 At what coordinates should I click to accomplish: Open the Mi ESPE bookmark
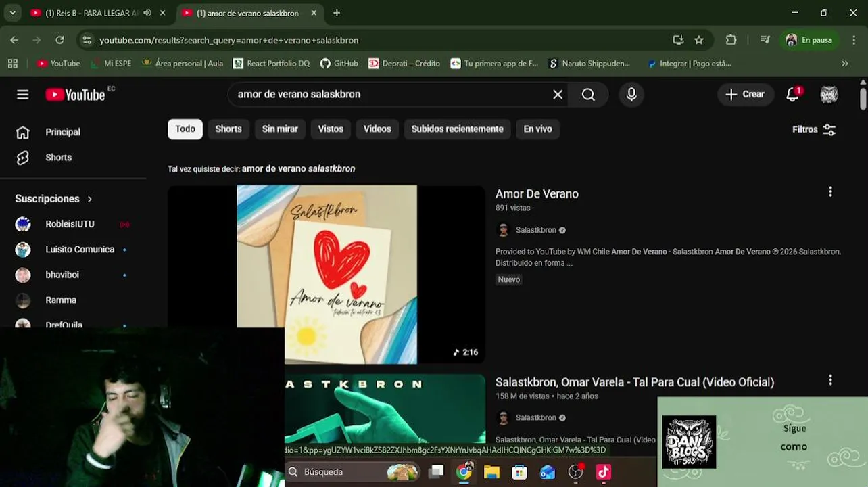tap(111, 64)
